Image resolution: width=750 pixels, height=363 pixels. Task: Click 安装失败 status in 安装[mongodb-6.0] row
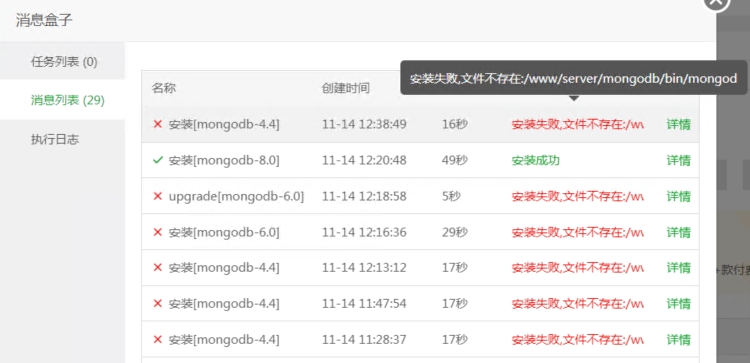click(577, 232)
